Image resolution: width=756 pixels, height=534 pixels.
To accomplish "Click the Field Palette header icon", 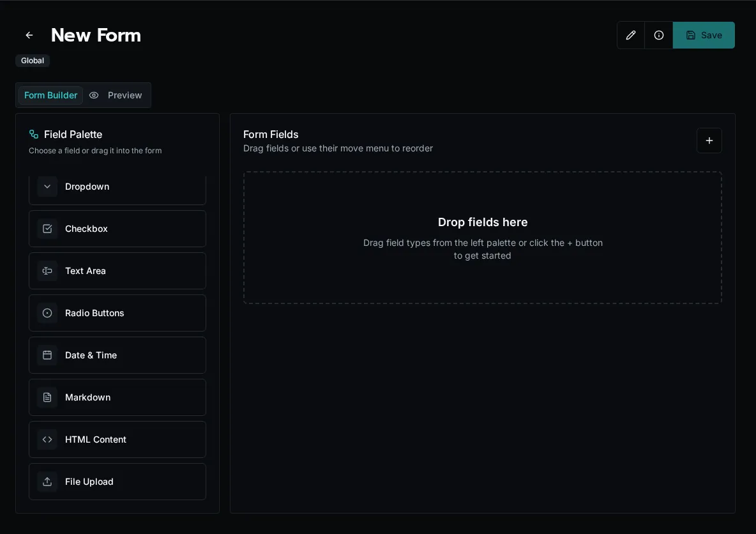I will point(34,134).
